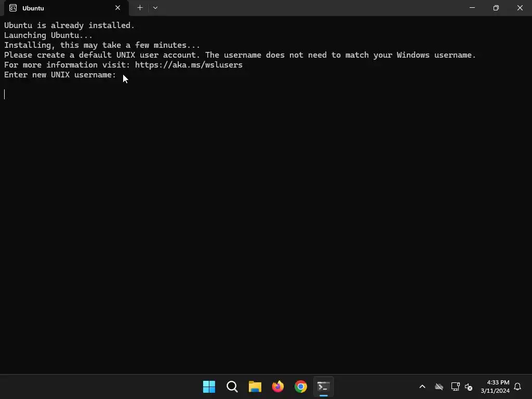Show hidden system tray icons
The image size is (532, 399).
click(422, 387)
